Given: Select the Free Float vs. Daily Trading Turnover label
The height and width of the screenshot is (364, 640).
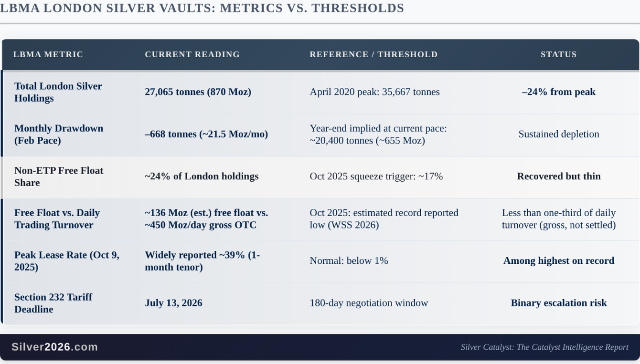Looking at the screenshot, I should click(x=57, y=219).
